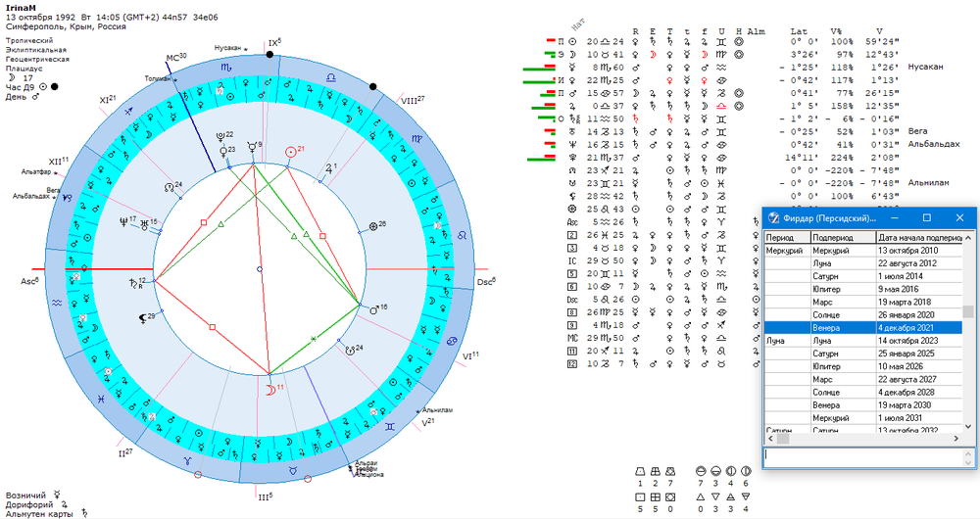Click the up arrow of Firdar vertical scrollbar
This screenshot has height=519, width=980.
tap(968, 237)
